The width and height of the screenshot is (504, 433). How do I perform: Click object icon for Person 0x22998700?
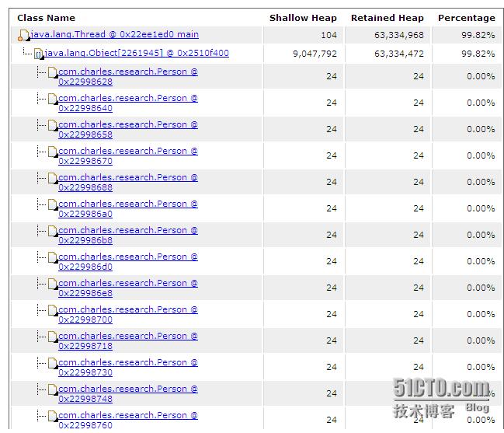coord(53,310)
